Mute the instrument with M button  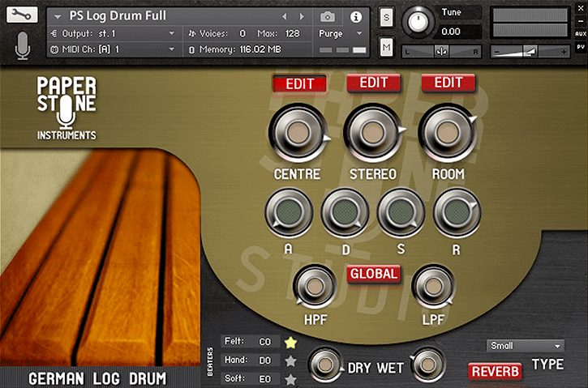(x=386, y=47)
